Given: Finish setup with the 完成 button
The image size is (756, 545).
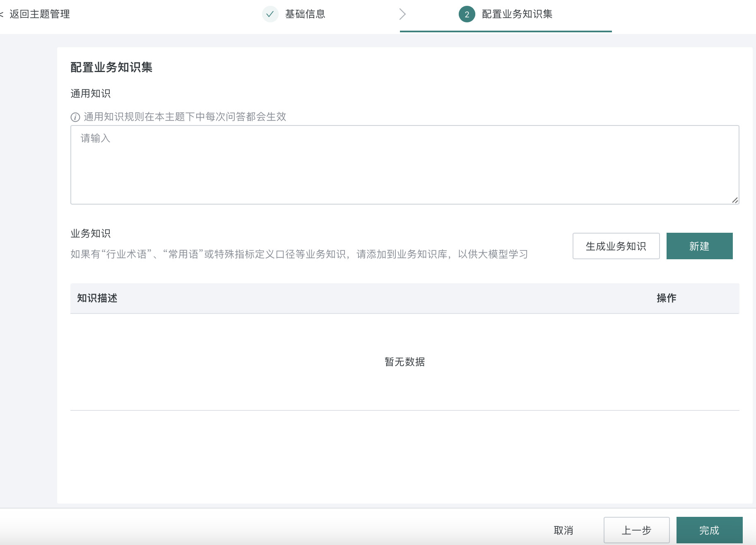Looking at the screenshot, I should pos(709,530).
